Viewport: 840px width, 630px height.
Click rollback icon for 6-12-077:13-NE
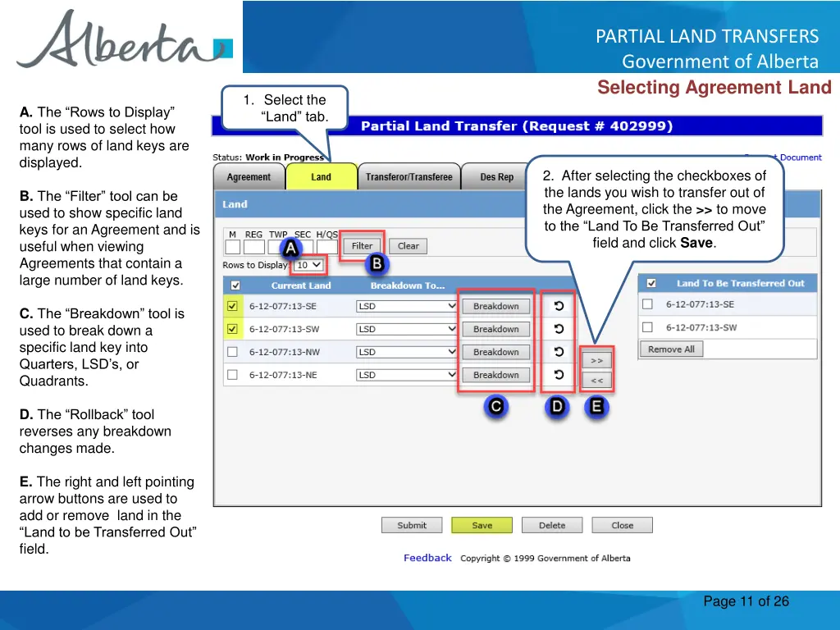coord(558,375)
